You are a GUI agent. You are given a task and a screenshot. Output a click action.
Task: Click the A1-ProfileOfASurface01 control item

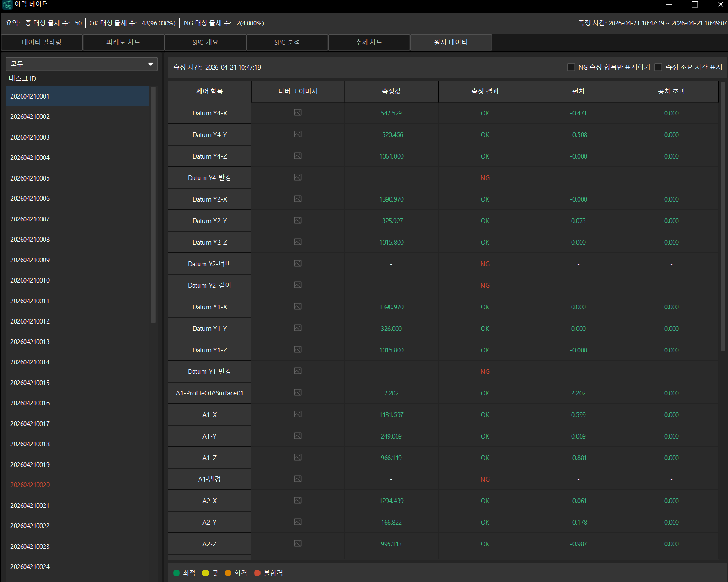pyautogui.click(x=209, y=393)
